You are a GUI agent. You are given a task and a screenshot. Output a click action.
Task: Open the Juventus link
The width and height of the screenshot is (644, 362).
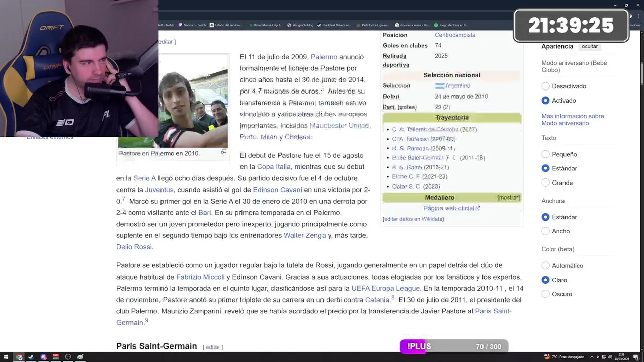point(159,190)
